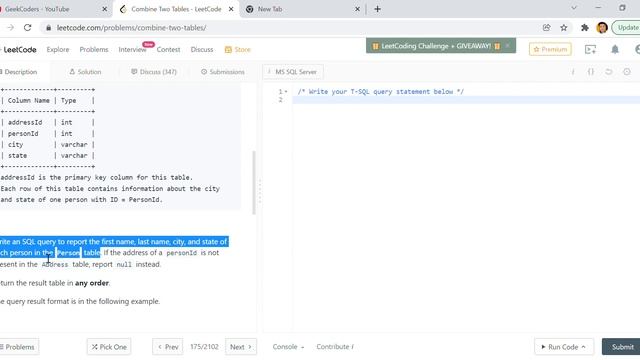
Task: Click the forward navigation arrow
Action: pyautogui.click(x=11, y=28)
